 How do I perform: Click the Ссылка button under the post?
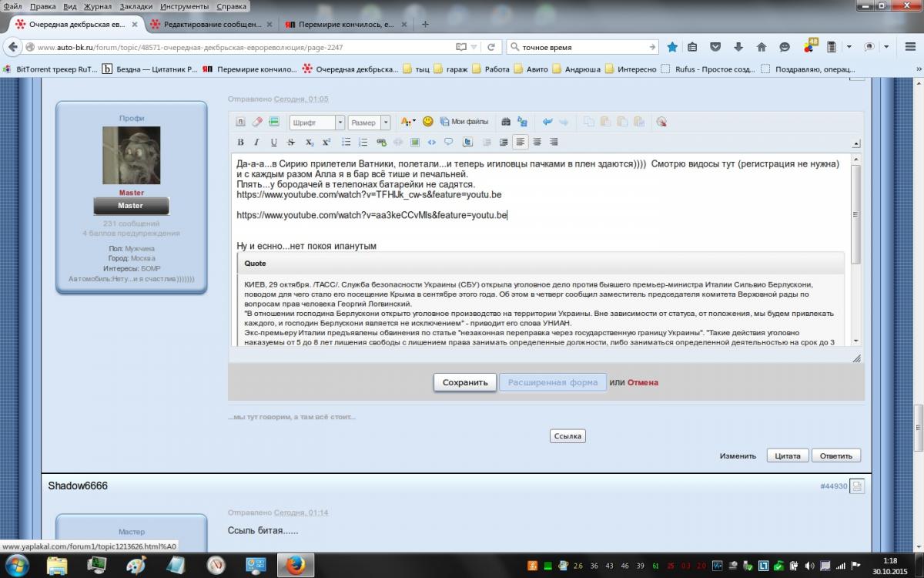tap(567, 436)
